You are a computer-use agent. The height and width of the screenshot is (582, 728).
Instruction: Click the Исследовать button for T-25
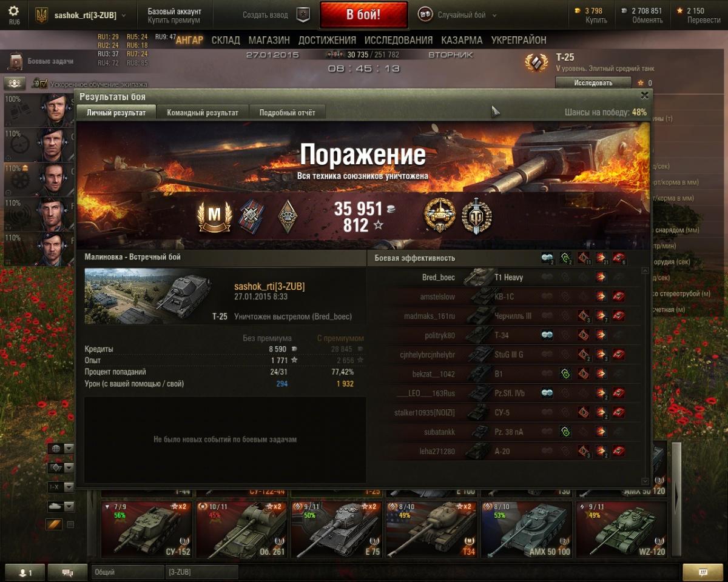point(593,82)
